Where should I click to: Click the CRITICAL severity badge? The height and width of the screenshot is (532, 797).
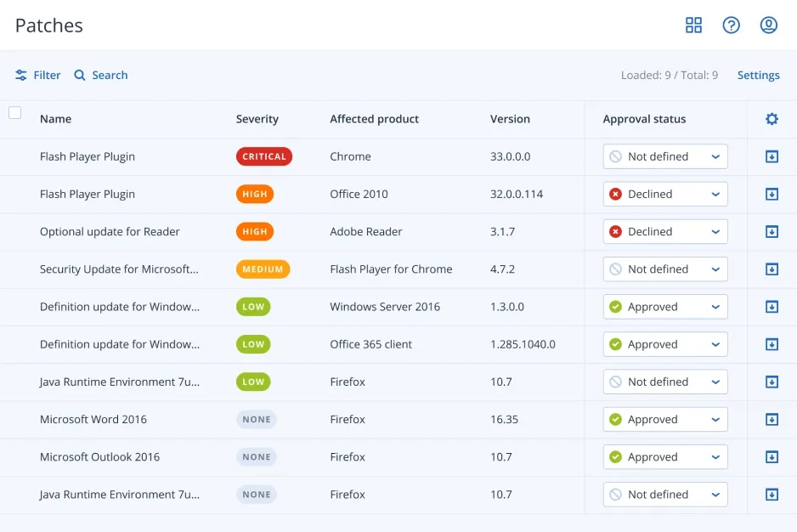(263, 156)
